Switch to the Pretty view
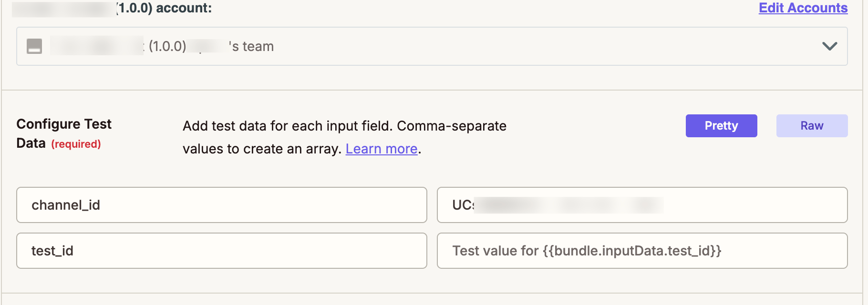The width and height of the screenshot is (868, 305). click(x=721, y=126)
